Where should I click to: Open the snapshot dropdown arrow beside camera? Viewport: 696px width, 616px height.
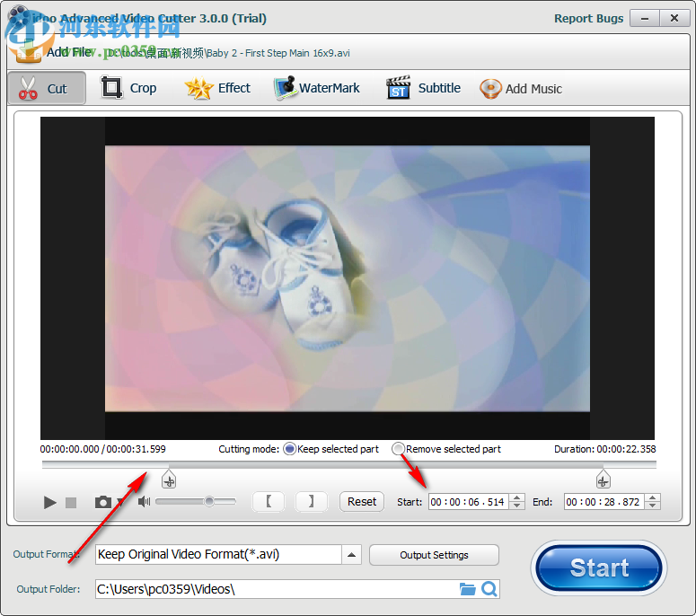[119, 502]
